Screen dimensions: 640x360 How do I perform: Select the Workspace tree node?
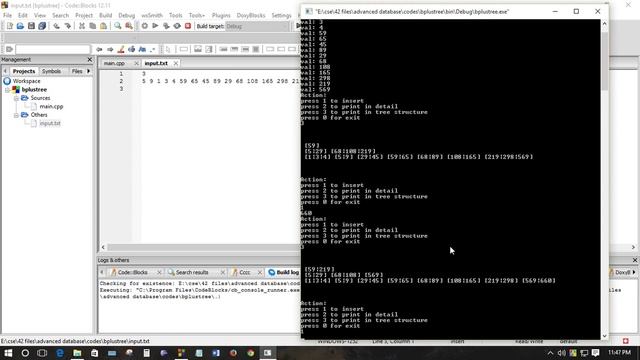click(27, 81)
